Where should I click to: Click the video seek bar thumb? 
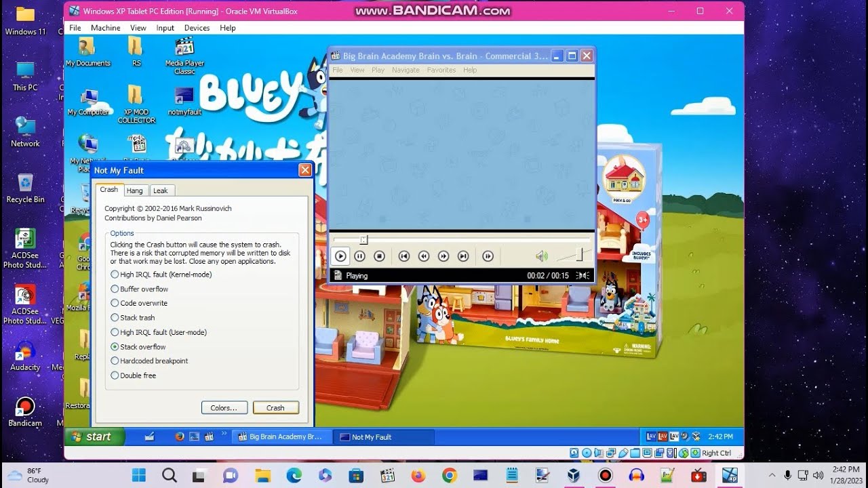click(363, 239)
